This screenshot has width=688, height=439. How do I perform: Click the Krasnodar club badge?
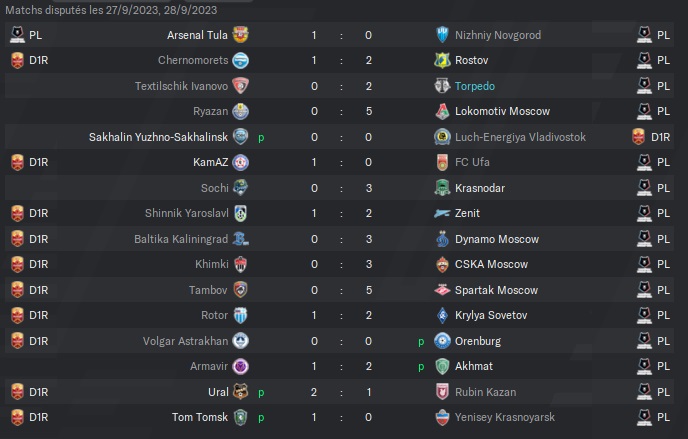[x=442, y=188]
